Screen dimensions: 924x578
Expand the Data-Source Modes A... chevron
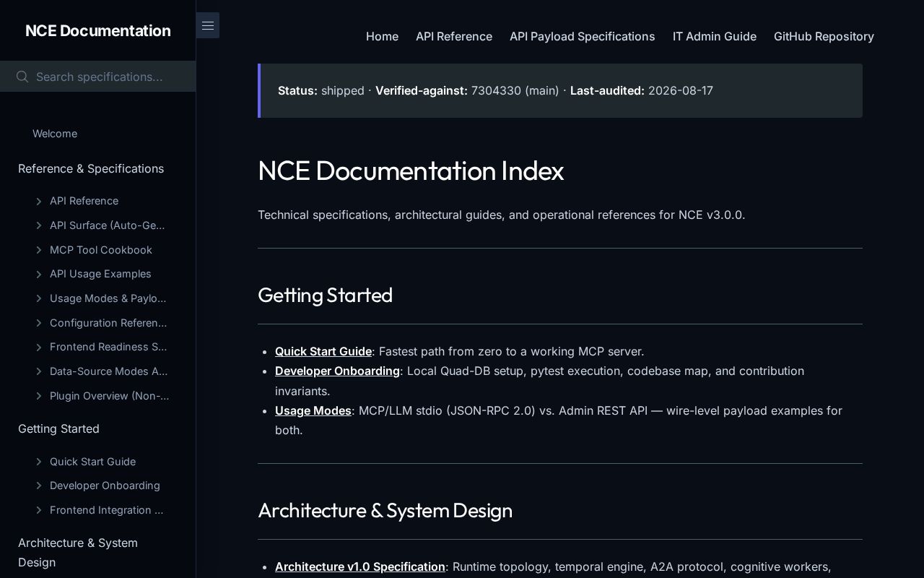[x=39, y=371]
